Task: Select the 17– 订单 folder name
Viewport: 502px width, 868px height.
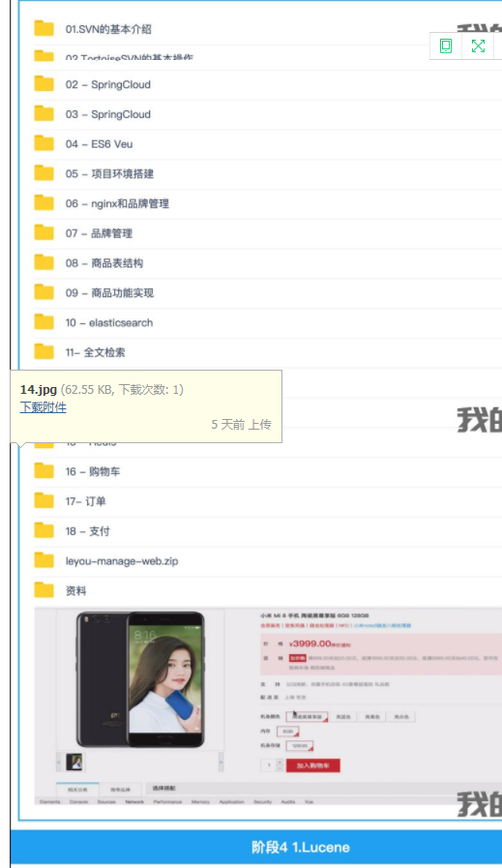Action: pos(86,501)
